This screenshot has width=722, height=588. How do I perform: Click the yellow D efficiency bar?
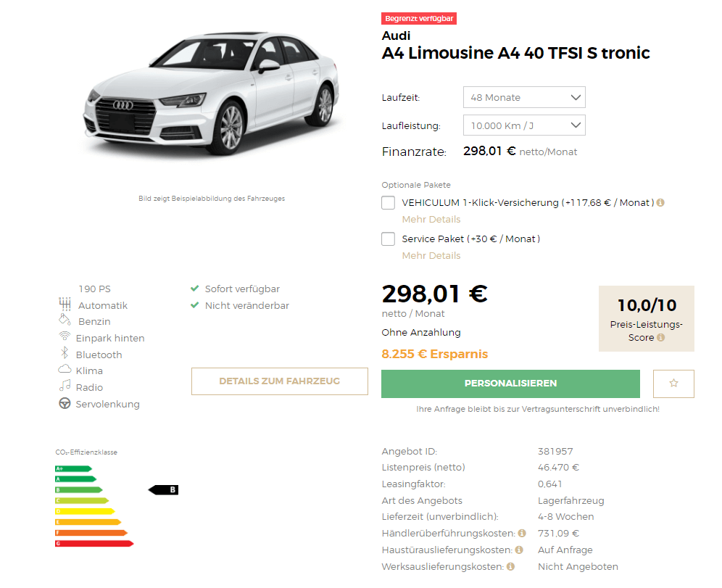(x=85, y=511)
